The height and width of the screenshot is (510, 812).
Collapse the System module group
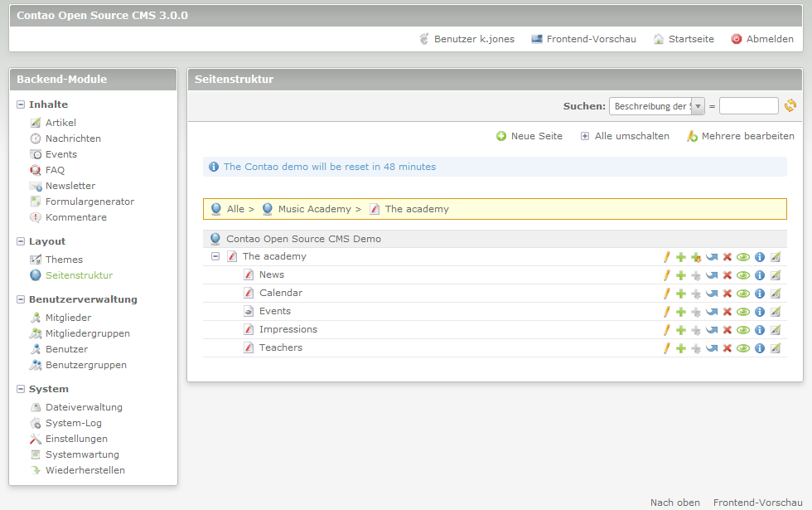tap(21, 389)
